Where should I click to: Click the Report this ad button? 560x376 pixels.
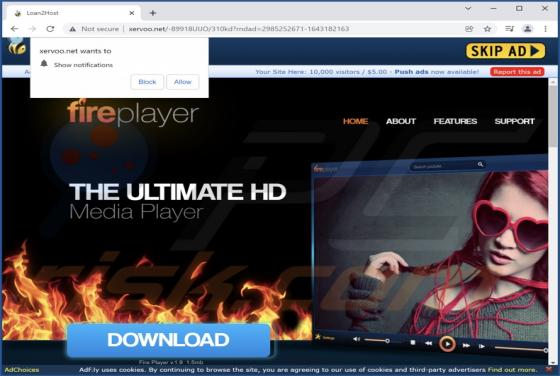tap(517, 72)
